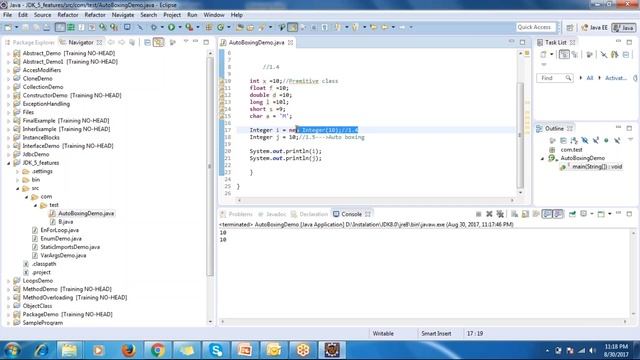Click Open Console icon
640x360 pixels.
point(601,214)
